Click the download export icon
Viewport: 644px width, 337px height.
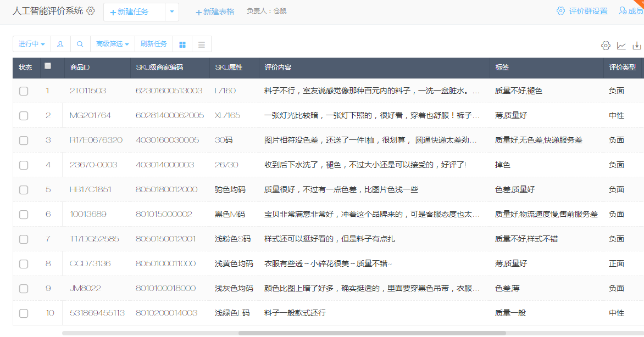(637, 46)
